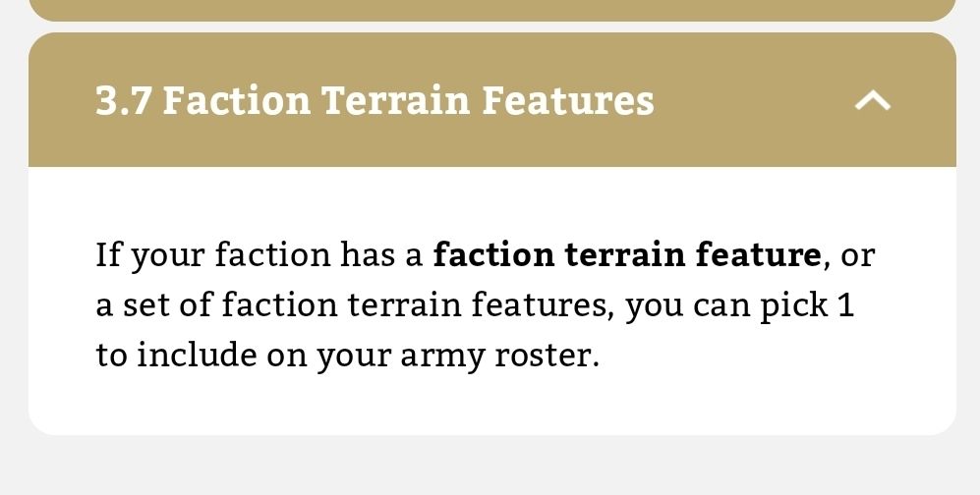Click the word 'or' ending first line
Viewport: 980px width, 495px height.
click(857, 255)
